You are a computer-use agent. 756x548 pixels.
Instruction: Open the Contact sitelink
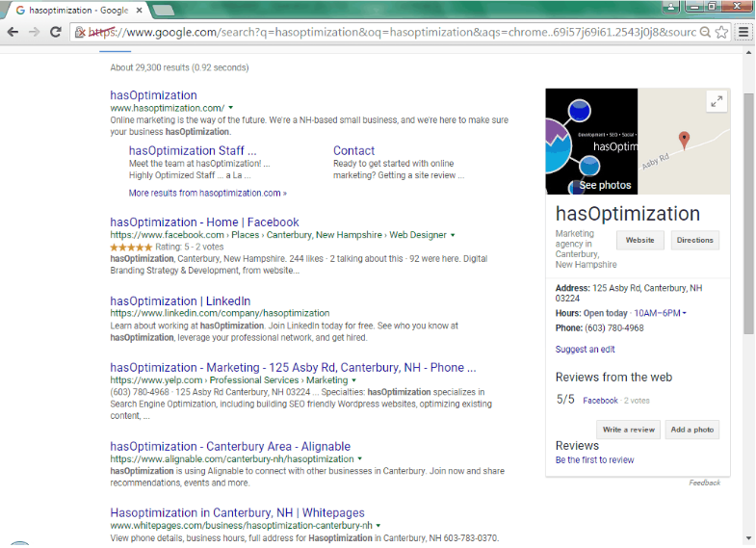(353, 150)
